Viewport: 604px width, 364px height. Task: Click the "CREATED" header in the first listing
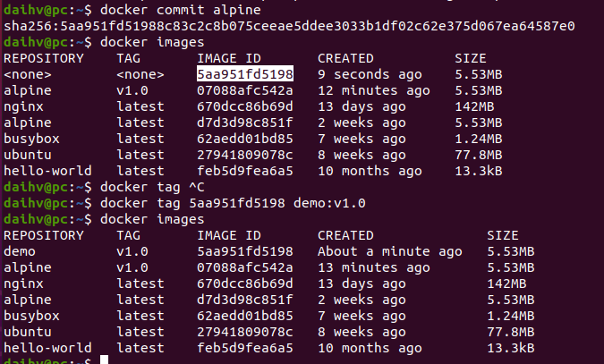pos(345,57)
